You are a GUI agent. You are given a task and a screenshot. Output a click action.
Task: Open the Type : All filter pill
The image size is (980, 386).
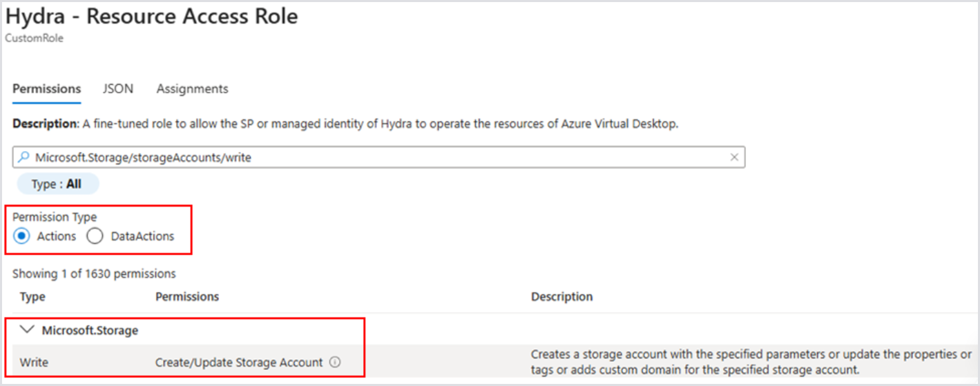pyautogui.click(x=58, y=184)
